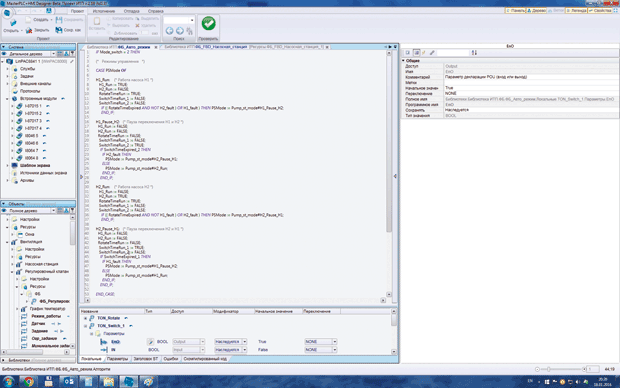Click the filter icon in Система panel toolbar
The width and height of the screenshot is (620, 388).
(73, 54)
